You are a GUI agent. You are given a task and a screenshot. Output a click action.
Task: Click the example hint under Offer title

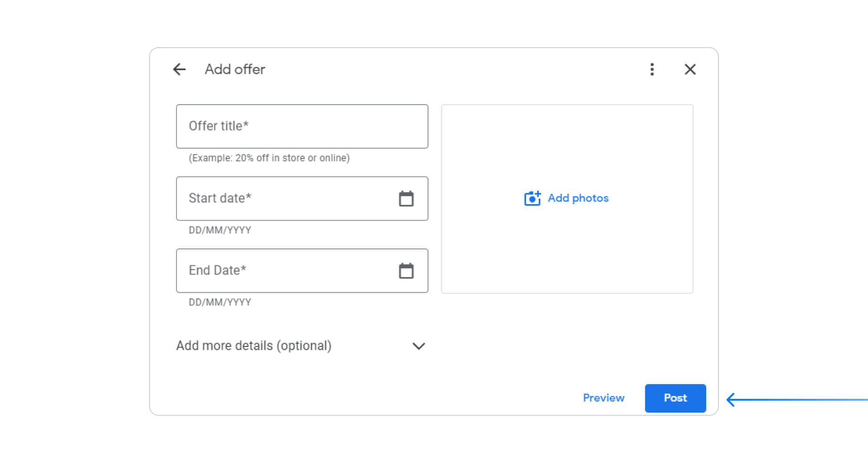point(269,158)
